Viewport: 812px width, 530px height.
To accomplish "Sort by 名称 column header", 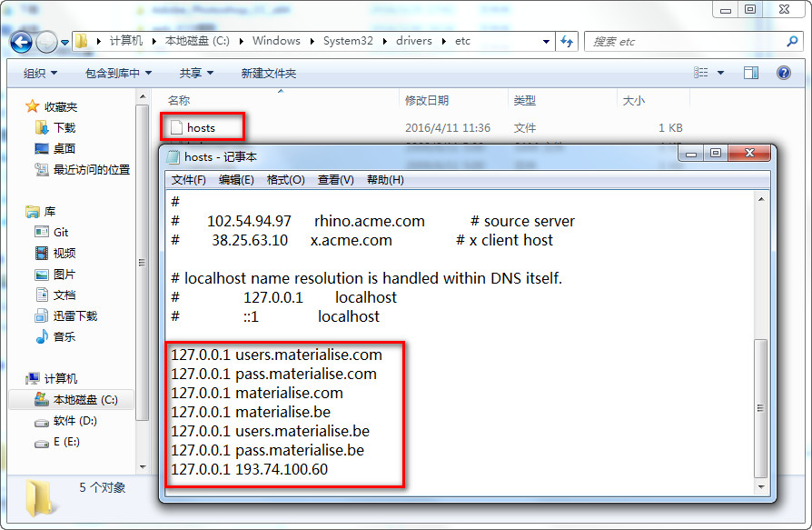I will coord(179,100).
